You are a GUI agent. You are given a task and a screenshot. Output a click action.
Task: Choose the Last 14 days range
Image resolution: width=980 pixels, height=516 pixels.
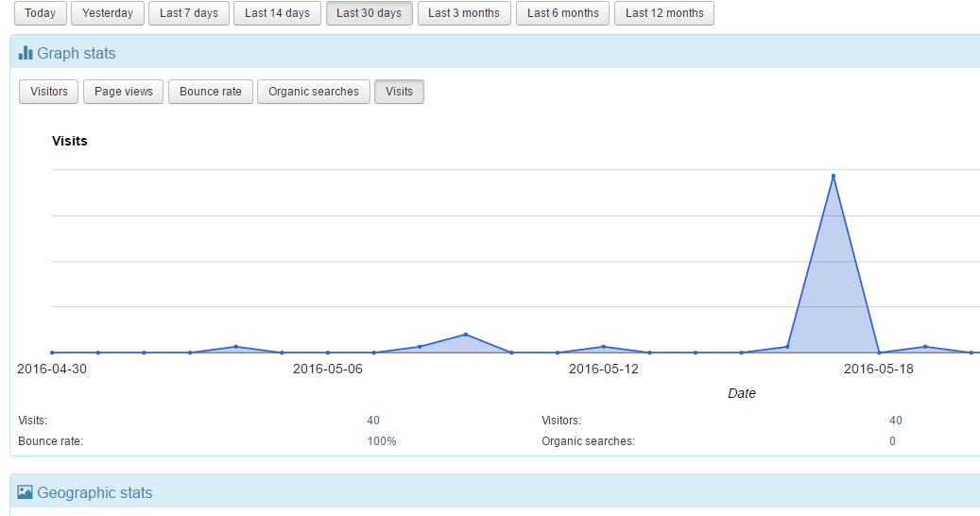277,13
